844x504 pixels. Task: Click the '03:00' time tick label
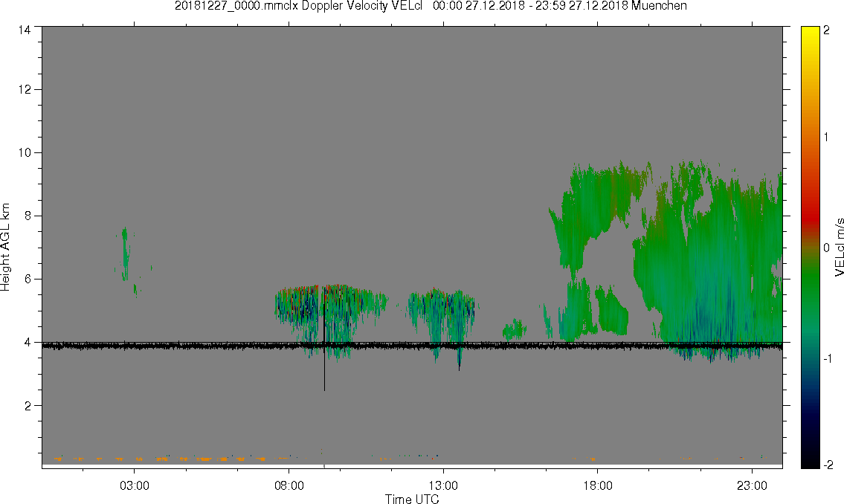tap(134, 485)
